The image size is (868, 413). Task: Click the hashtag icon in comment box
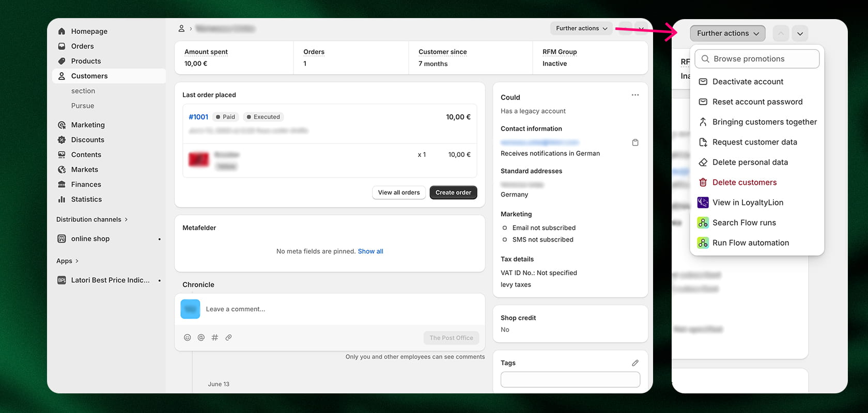click(x=215, y=338)
